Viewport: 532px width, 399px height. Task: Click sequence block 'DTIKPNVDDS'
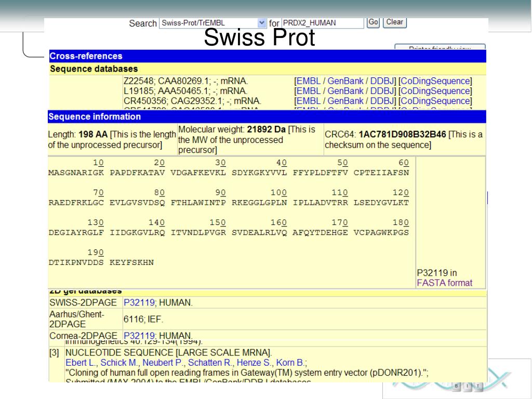pyautogui.click(x=76, y=262)
